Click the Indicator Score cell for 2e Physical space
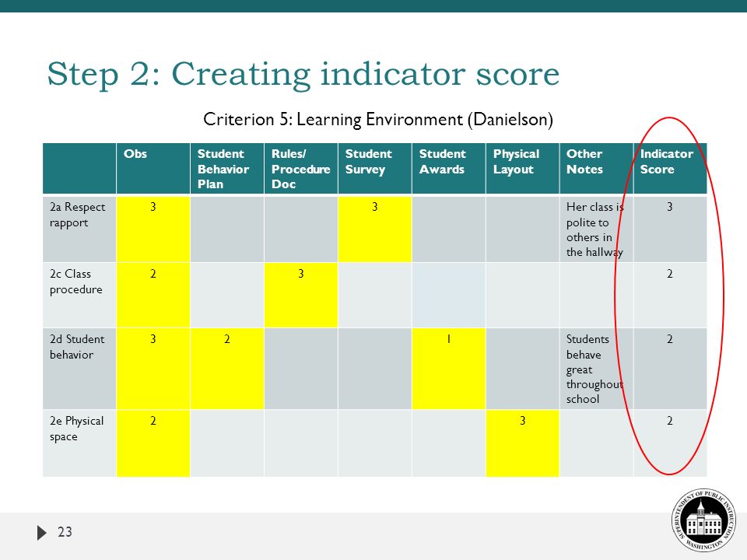The height and width of the screenshot is (560, 747). coord(670,443)
